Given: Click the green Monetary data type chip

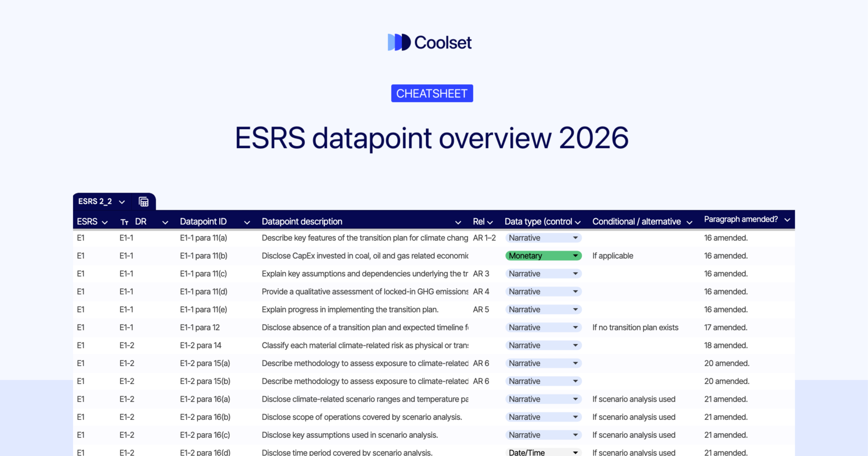Looking at the screenshot, I should [x=543, y=256].
